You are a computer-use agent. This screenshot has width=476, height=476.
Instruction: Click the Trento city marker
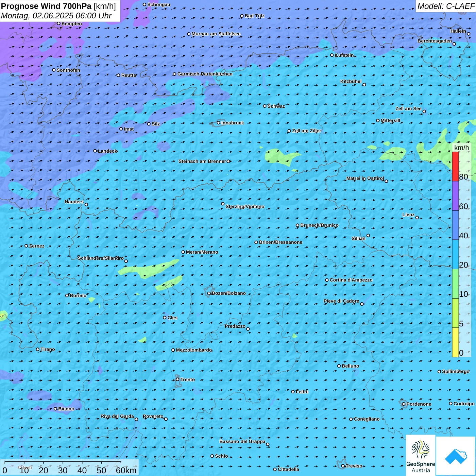(177, 379)
